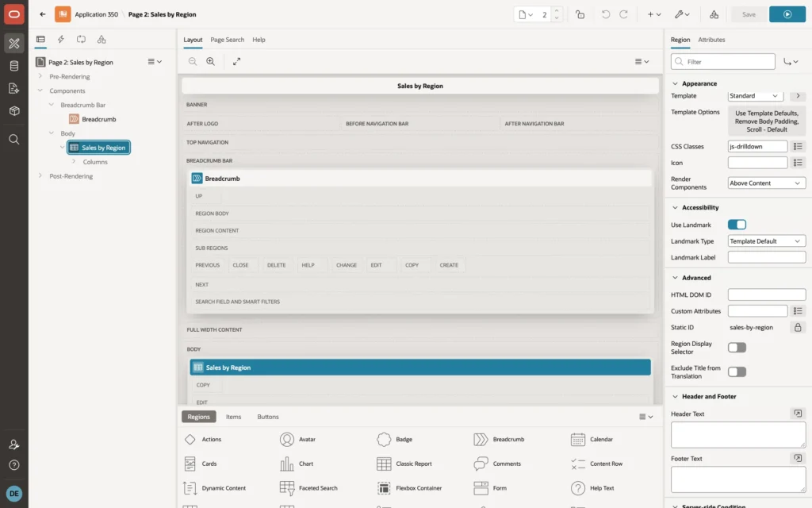Zoom in the layout view
812x508 pixels.
pos(210,61)
